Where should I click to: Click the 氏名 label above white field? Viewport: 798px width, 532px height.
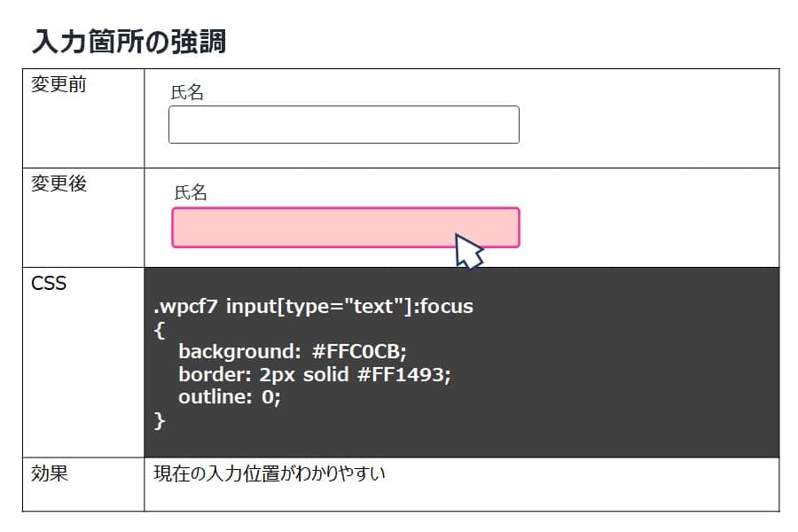[x=187, y=92]
